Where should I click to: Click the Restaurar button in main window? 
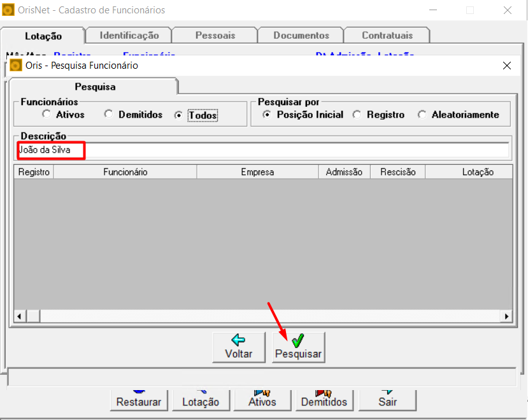point(139,400)
